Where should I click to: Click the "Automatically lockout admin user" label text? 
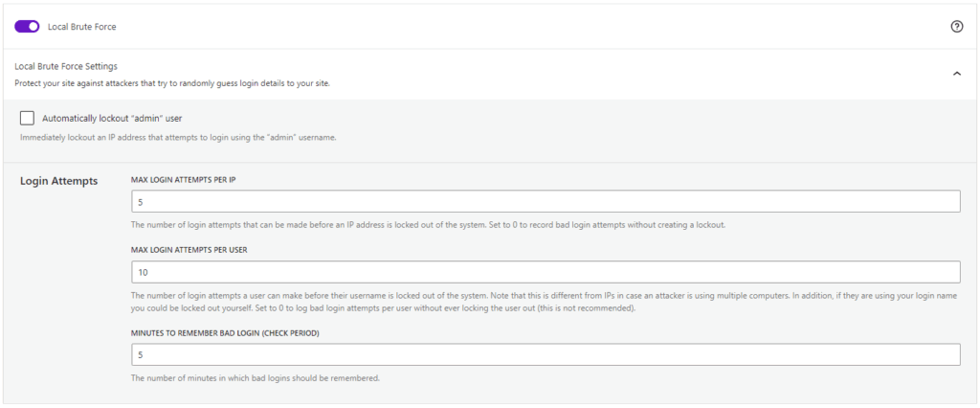tap(112, 118)
